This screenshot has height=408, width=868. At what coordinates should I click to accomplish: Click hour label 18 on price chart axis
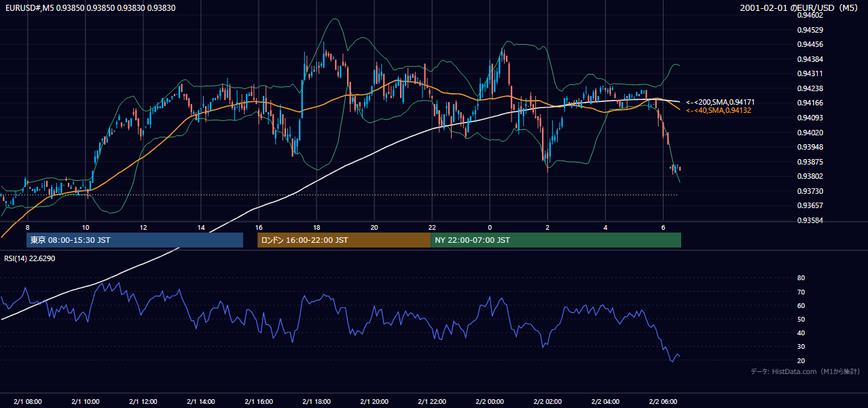pos(317,227)
